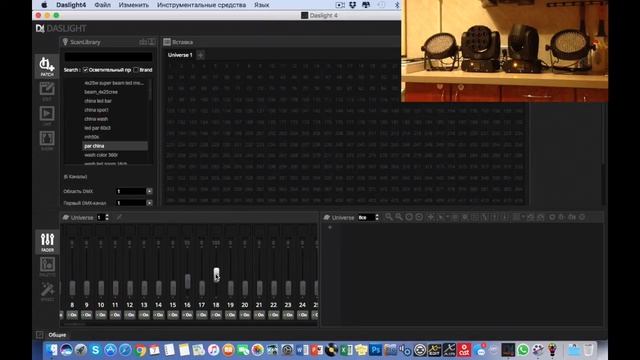Open the Файл menu
This screenshot has height=360, width=640.
[x=102, y=5]
